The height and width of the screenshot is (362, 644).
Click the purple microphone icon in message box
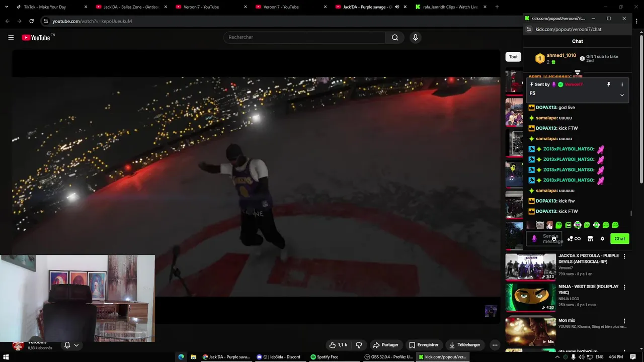[x=534, y=239]
